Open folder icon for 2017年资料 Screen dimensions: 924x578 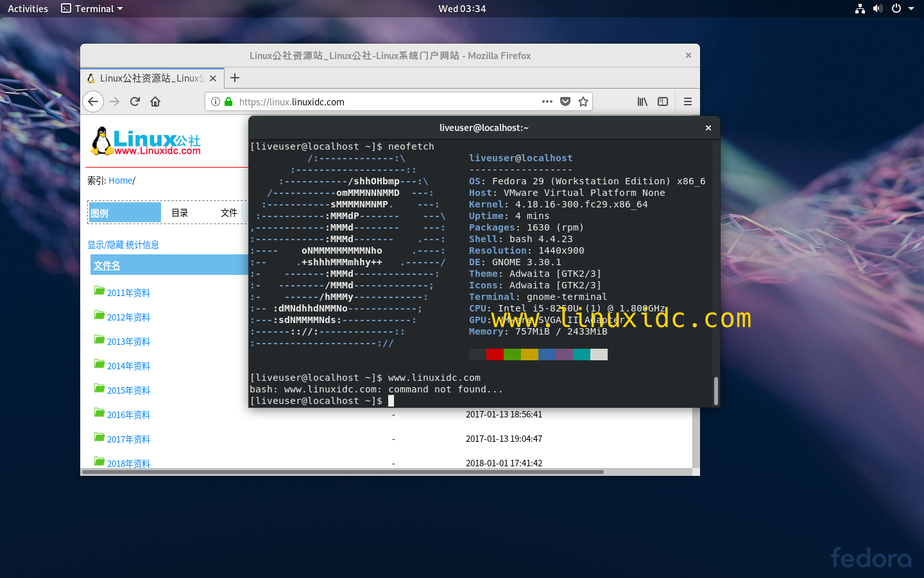click(x=99, y=437)
